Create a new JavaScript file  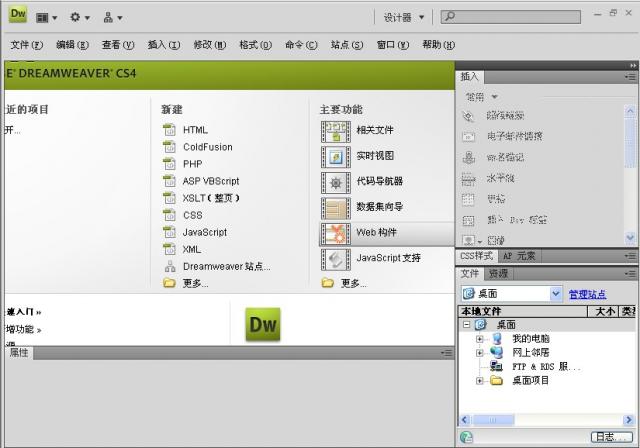point(195,232)
